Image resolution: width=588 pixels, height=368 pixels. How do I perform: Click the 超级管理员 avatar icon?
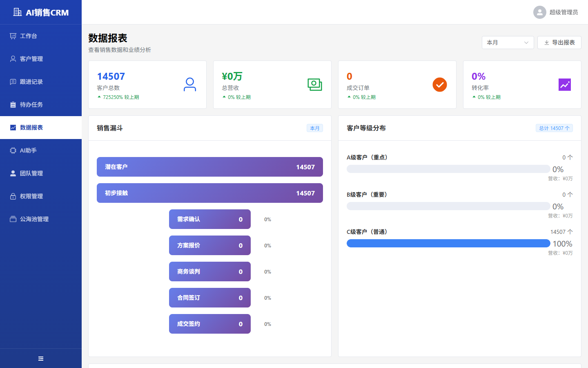540,12
